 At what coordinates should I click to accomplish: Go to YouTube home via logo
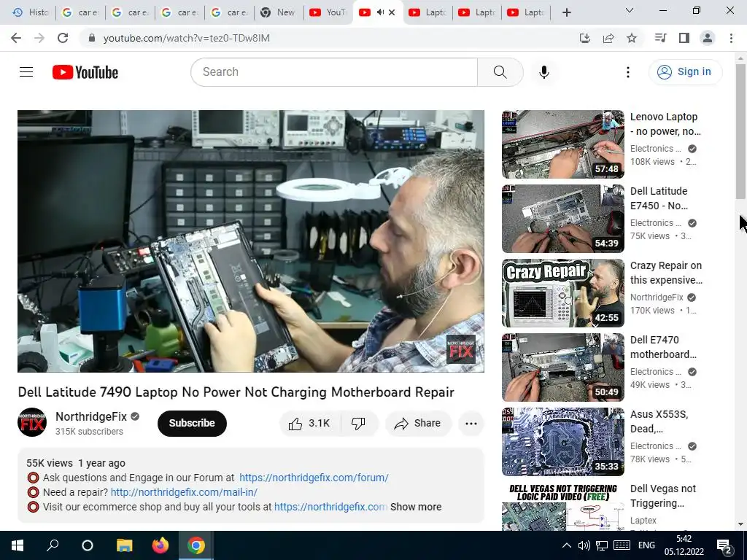pos(85,72)
